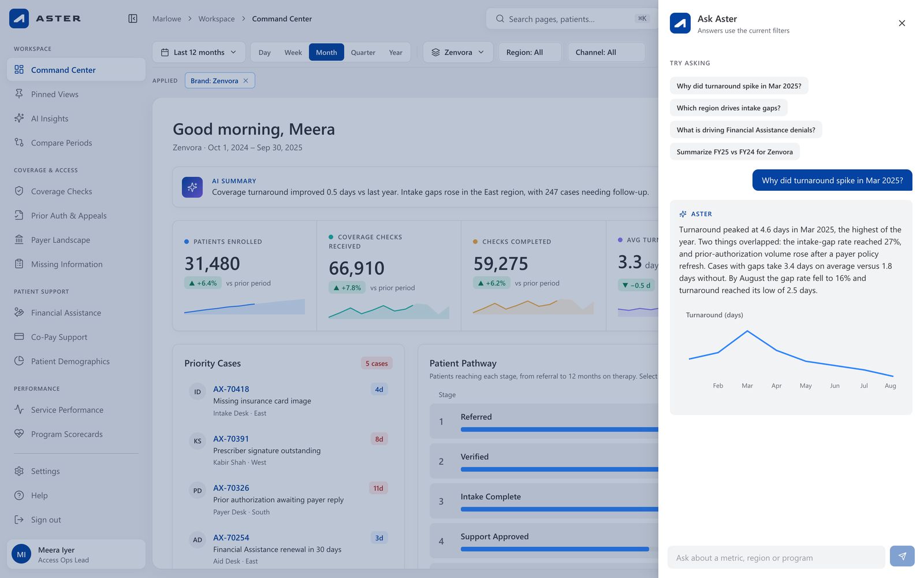Viewport: 924px width, 578px height.
Task: Switch granularity to Quarter
Action: click(x=363, y=53)
